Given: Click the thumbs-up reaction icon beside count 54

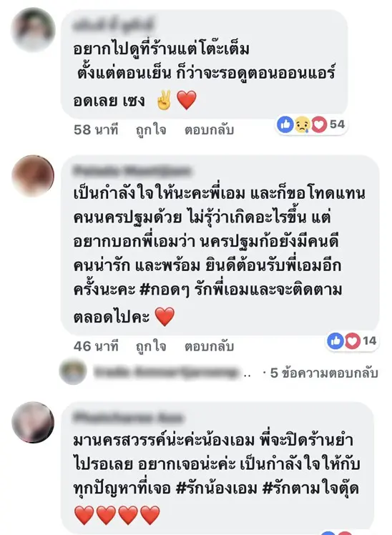Looking at the screenshot, I should point(285,124).
